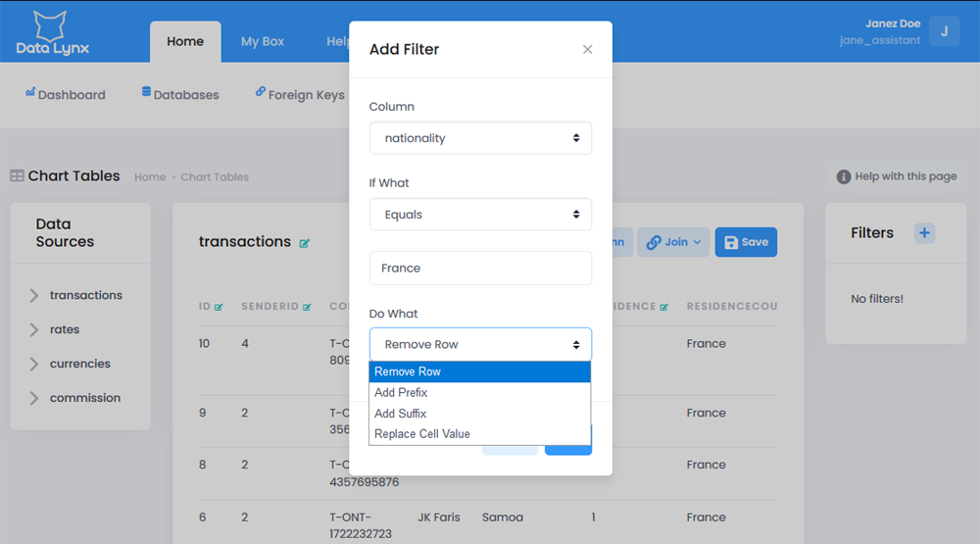Open the If What Equals dropdown
The height and width of the screenshot is (544, 980).
[480, 215]
